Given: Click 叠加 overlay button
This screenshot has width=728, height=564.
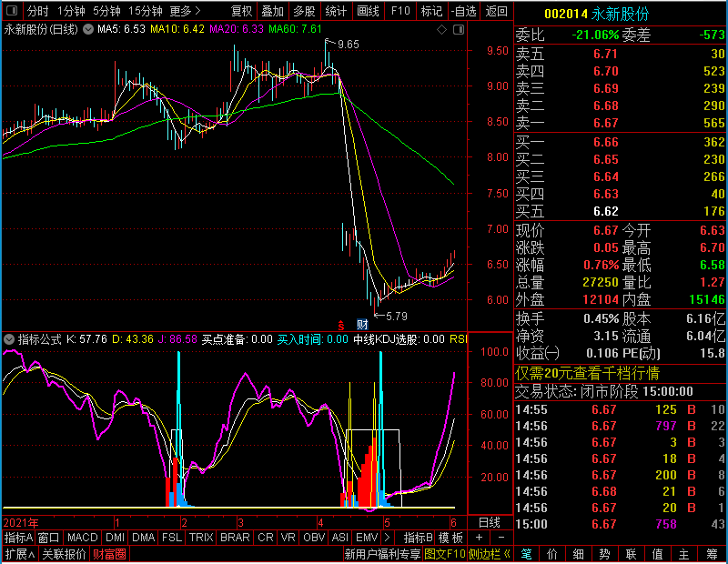Looking at the screenshot, I should (272, 11).
